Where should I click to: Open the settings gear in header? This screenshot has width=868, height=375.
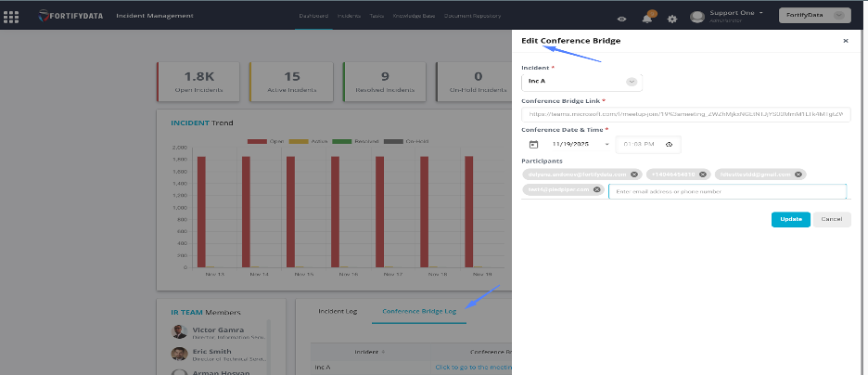pos(672,19)
